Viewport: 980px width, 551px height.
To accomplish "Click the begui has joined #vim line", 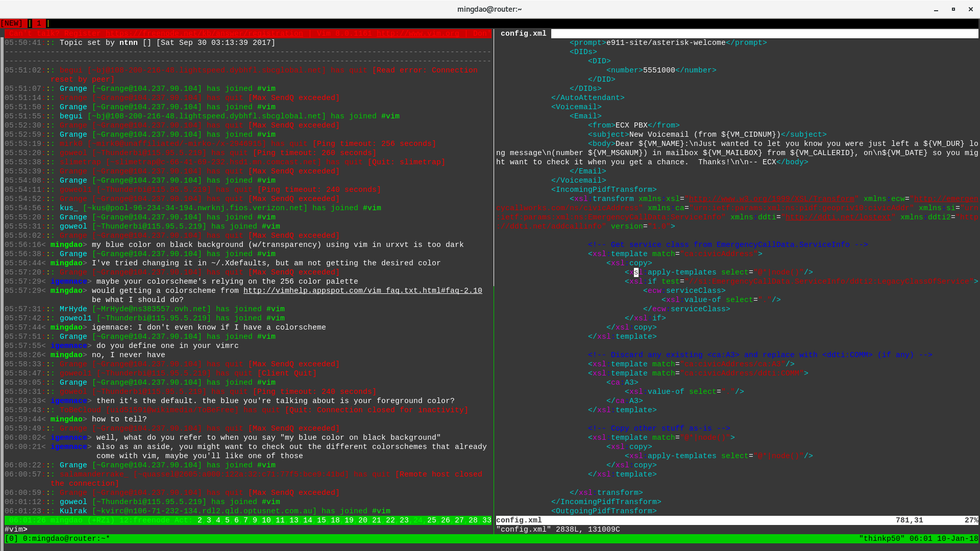I will [202, 116].
